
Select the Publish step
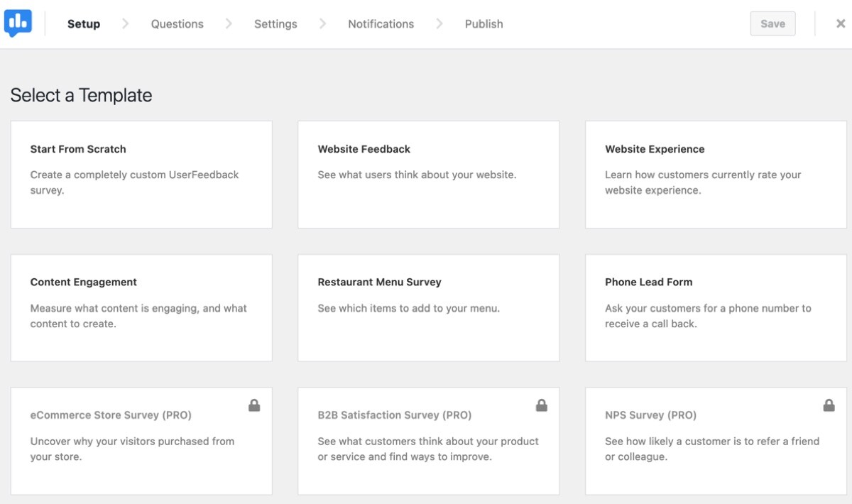484,23
